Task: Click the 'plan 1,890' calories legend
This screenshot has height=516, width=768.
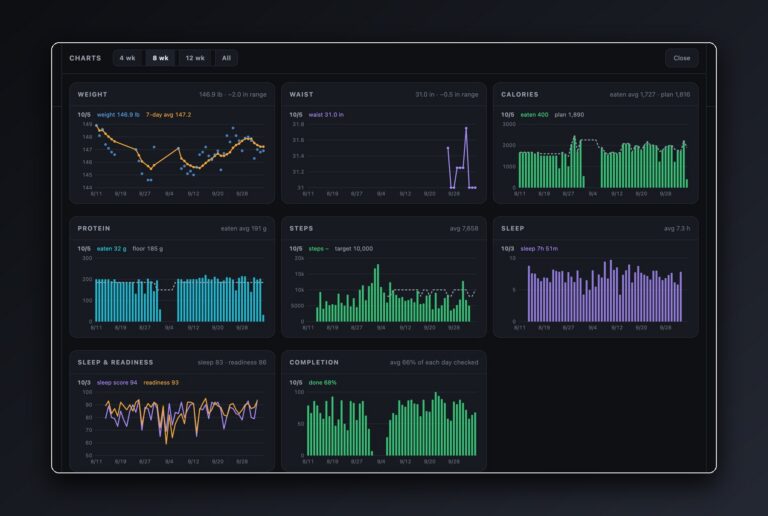Action: (569, 115)
